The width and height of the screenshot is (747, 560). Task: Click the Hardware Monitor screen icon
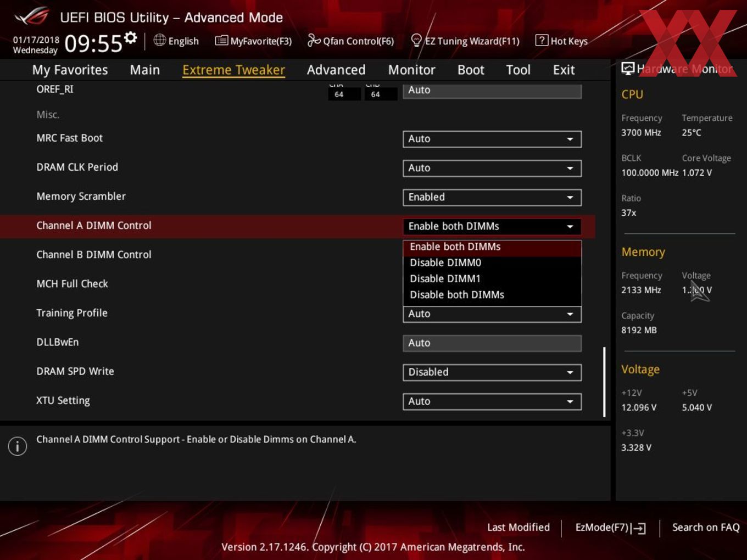pyautogui.click(x=628, y=69)
